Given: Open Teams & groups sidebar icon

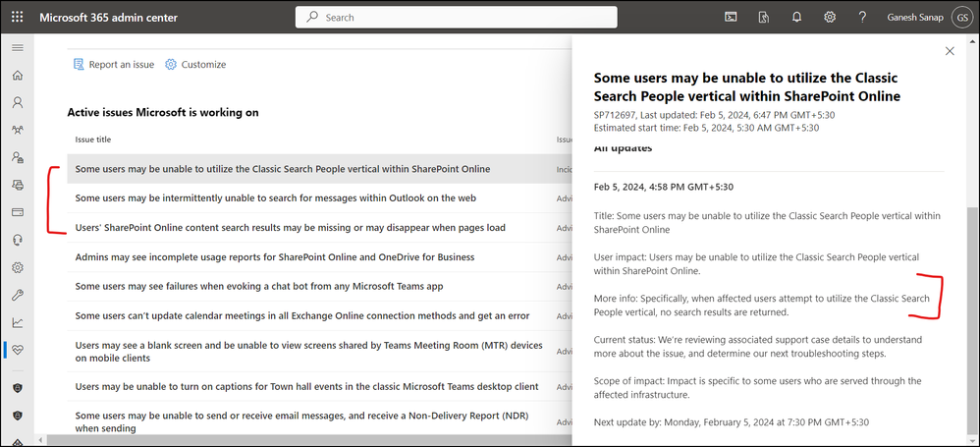Looking at the screenshot, I should coord(17,130).
